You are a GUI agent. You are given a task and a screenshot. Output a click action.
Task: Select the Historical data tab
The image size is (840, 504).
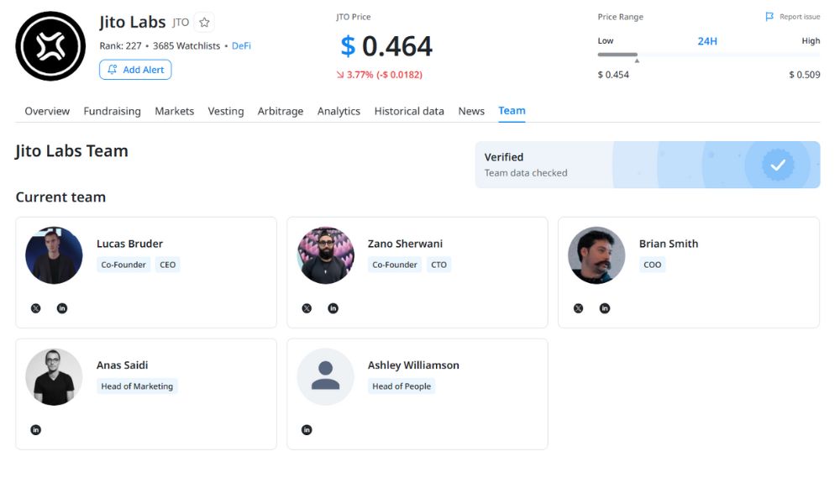[x=409, y=111]
